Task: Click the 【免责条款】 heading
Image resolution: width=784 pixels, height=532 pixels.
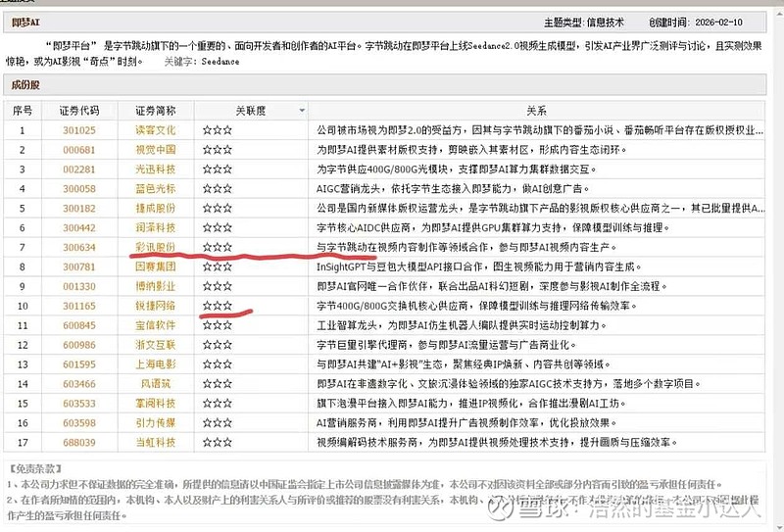Action: point(35,468)
